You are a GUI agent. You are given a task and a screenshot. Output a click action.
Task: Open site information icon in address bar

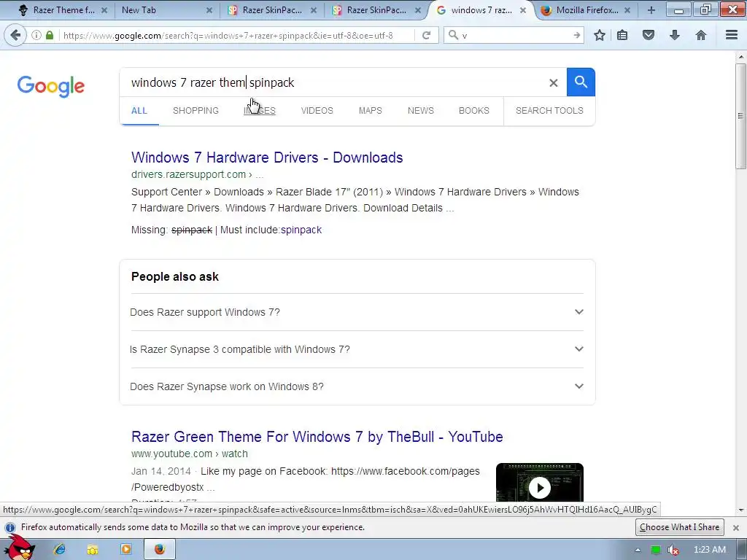[x=36, y=35]
